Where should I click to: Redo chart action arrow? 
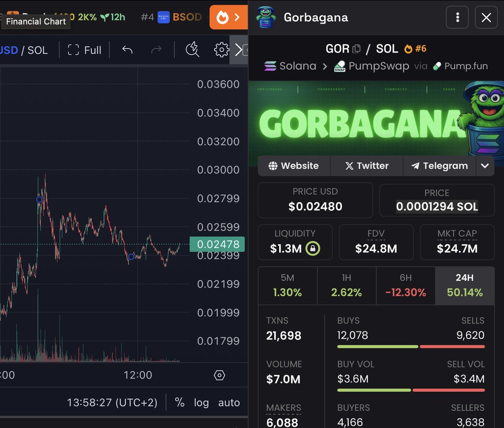coord(156,50)
